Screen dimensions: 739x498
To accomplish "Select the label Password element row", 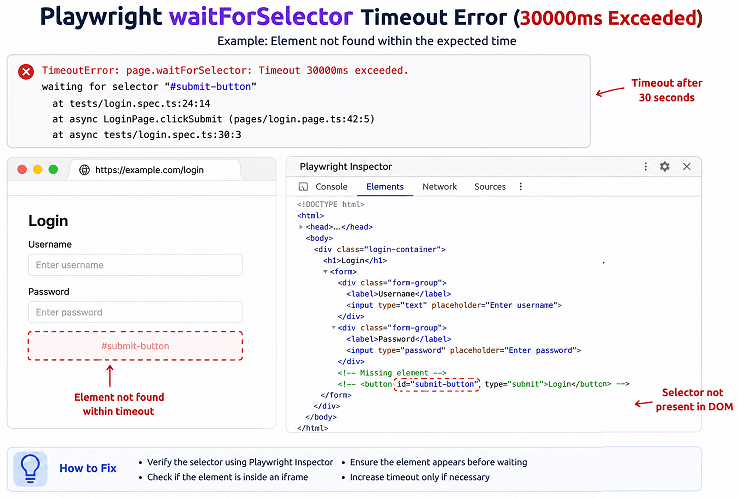I will [399, 339].
